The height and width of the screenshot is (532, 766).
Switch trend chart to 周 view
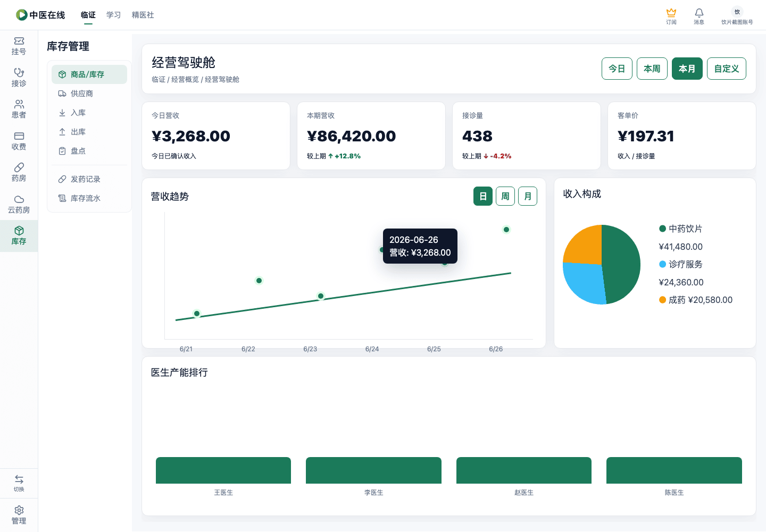point(505,196)
